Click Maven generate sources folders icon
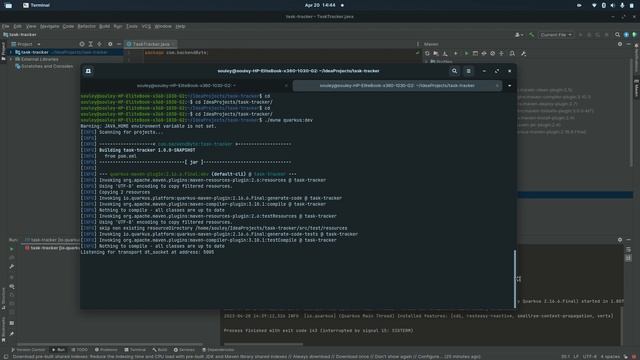640x360 pixels. [436, 53]
